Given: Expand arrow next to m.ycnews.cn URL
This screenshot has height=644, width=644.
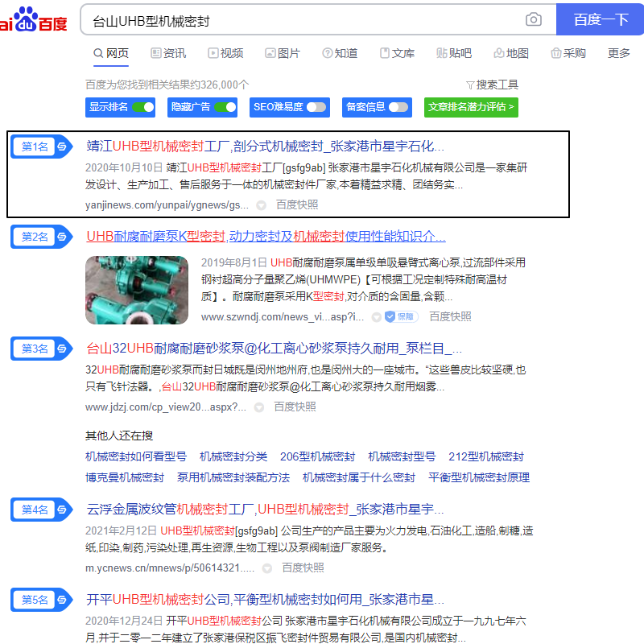Looking at the screenshot, I should [x=267, y=568].
